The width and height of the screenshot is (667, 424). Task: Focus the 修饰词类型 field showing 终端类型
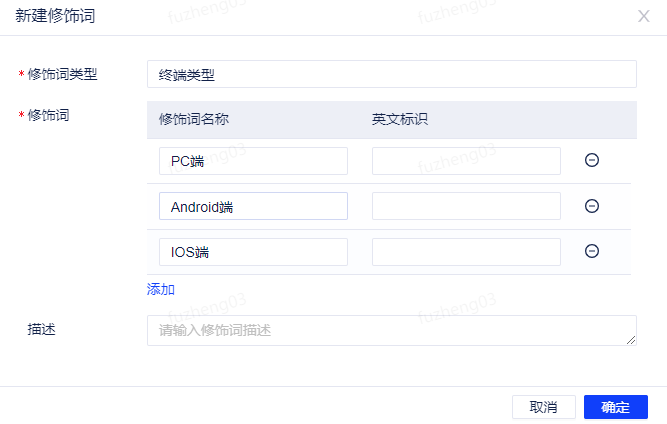click(392, 74)
